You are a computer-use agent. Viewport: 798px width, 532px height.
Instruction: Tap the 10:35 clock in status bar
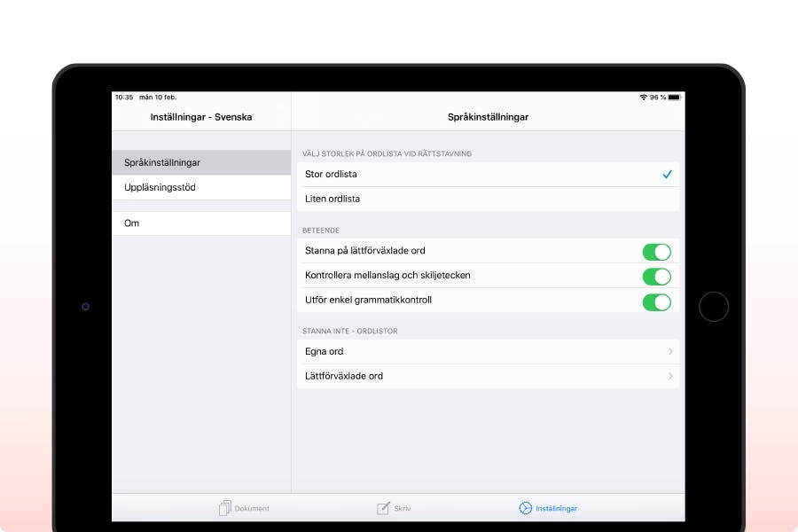click(x=123, y=98)
